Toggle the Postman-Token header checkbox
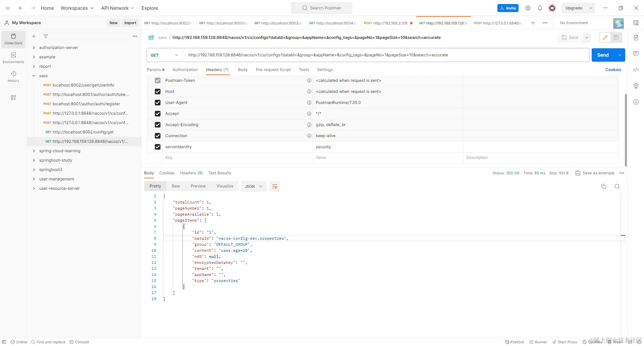Viewport: 644px width, 346px height. (x=158, y=80)
